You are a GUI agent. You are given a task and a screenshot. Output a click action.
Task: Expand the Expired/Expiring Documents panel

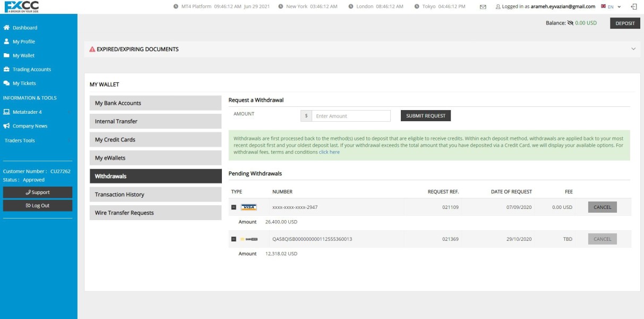[x=633, y=49]
